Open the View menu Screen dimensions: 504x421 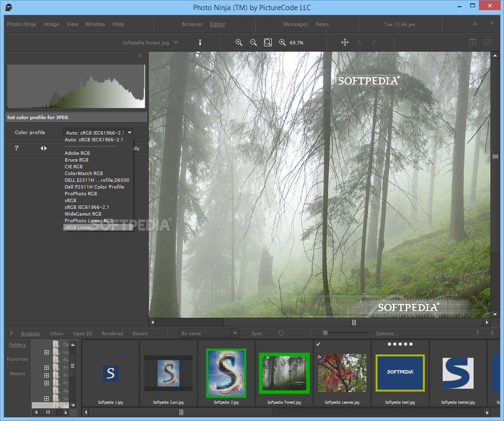pos(72,24)
